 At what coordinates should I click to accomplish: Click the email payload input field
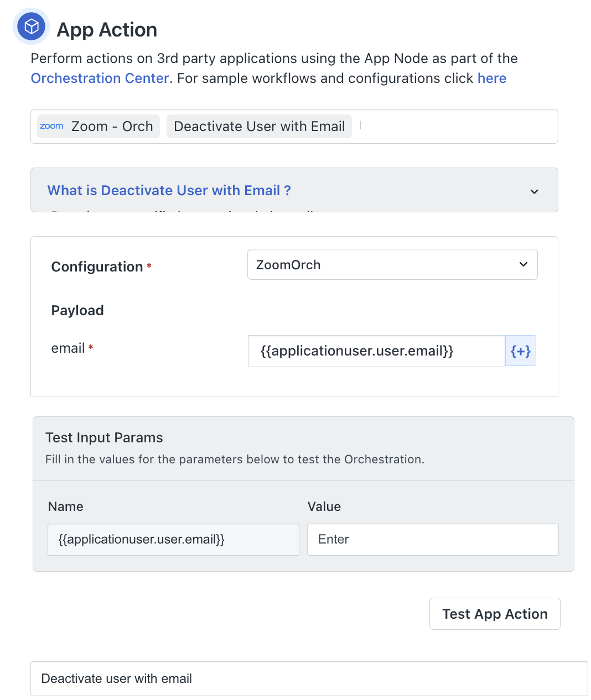tap(376, 351)
